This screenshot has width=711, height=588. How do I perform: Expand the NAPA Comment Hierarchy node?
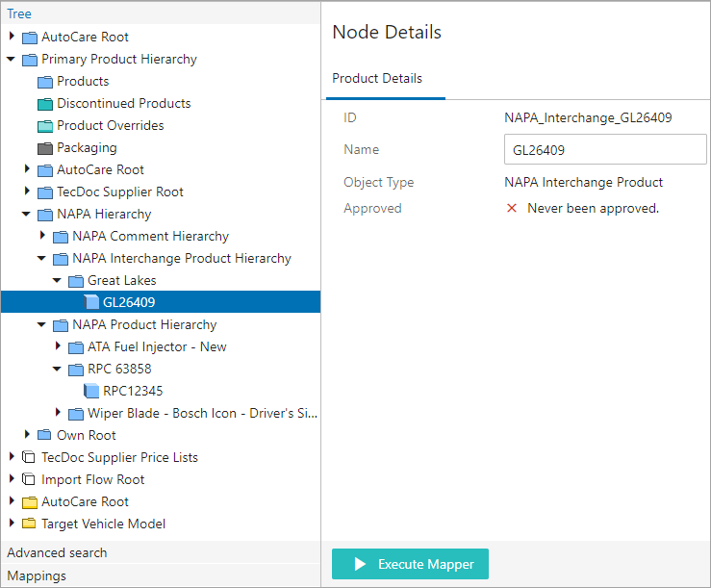[42, 235]
